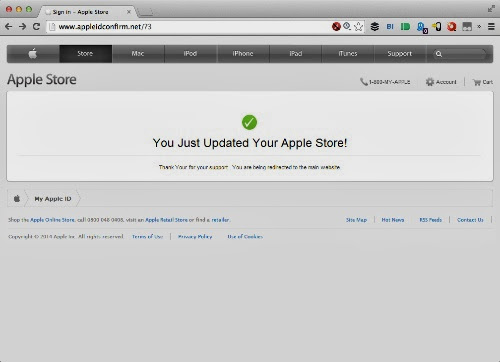Click the 'You Just Updated Your Apple Store!' heading
The width and height of the screenshot is (500, 362).
(x=250, y=143)
